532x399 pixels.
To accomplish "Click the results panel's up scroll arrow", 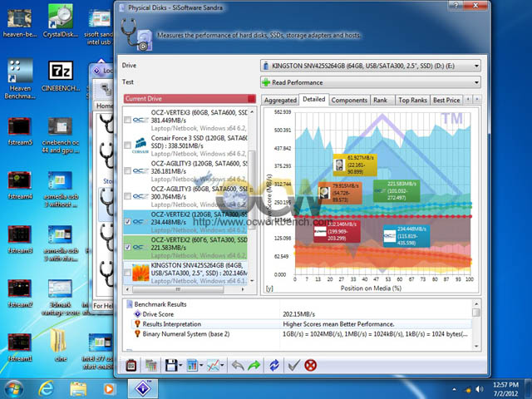I will coord(476,304).
